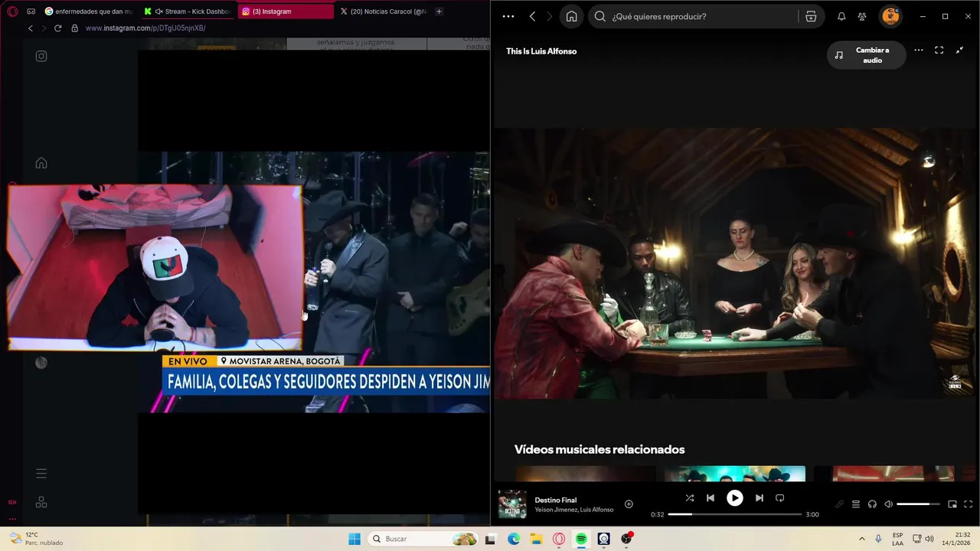Show hidden system tray icons
Image resolution: width=980 pixels, height=551 pixels.
click(861, 539)
